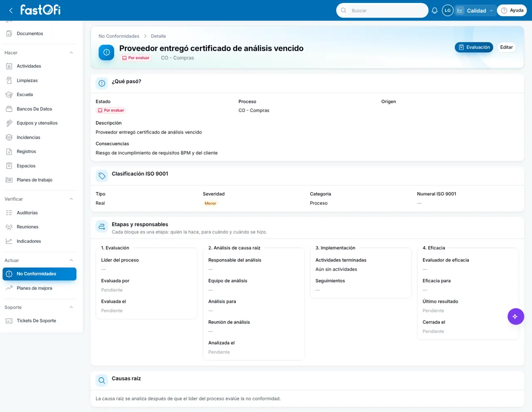Open the Ayuda help button
This screenshot has width=532, height=412.
[x=512, y=10]
